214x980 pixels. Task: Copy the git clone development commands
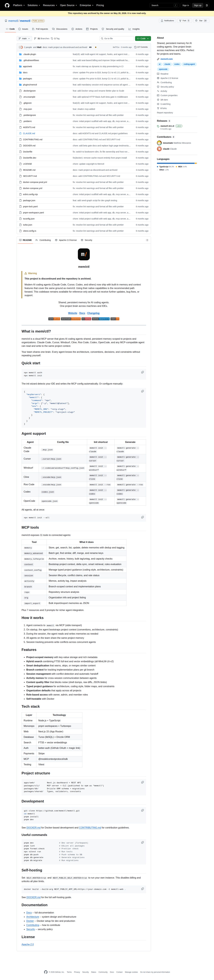142,810
